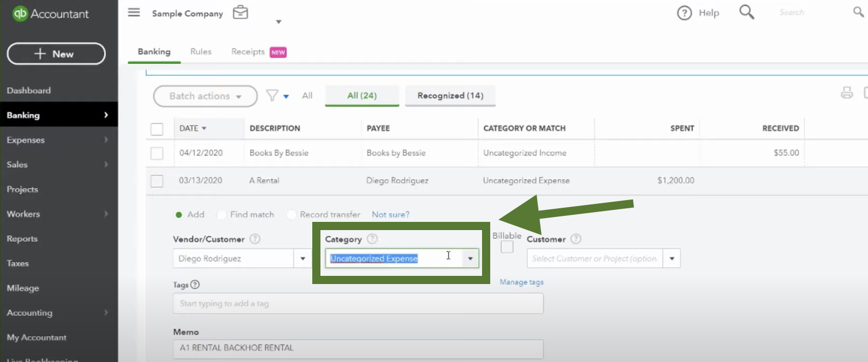Viewport: 868px width, 362px height.
Task: Click the small search icon at far right
Action: click(x=858, y=11)
